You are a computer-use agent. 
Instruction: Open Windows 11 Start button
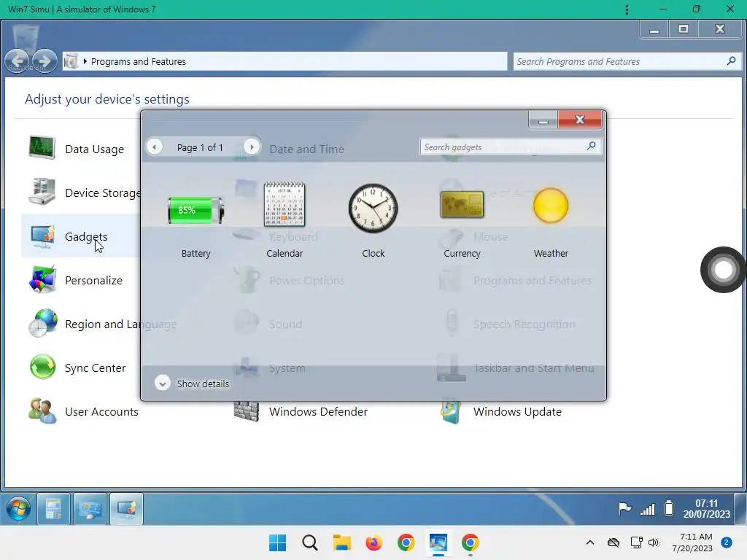click(277, 542)
